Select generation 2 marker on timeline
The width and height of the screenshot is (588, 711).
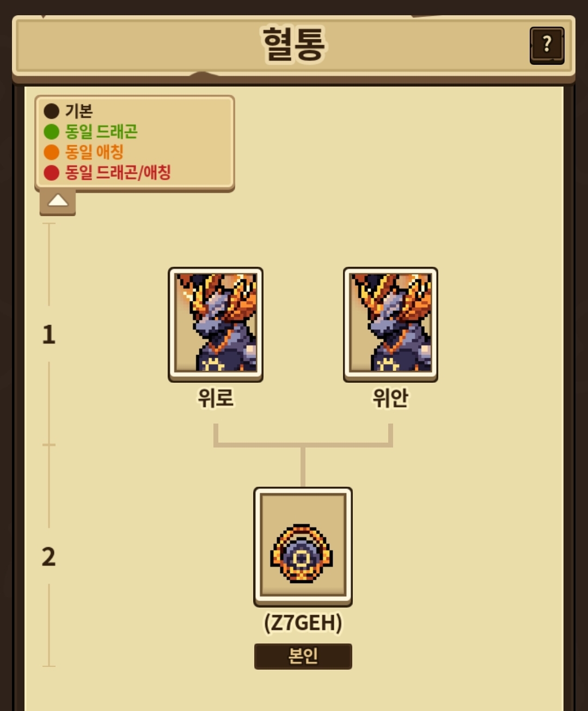[49, 556]
